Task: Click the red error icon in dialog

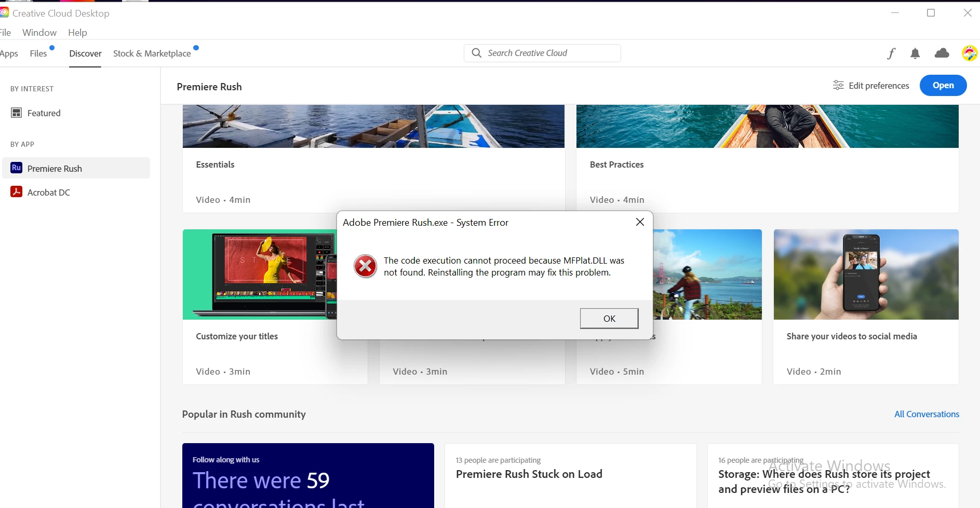Action: [x=366, y=266]
